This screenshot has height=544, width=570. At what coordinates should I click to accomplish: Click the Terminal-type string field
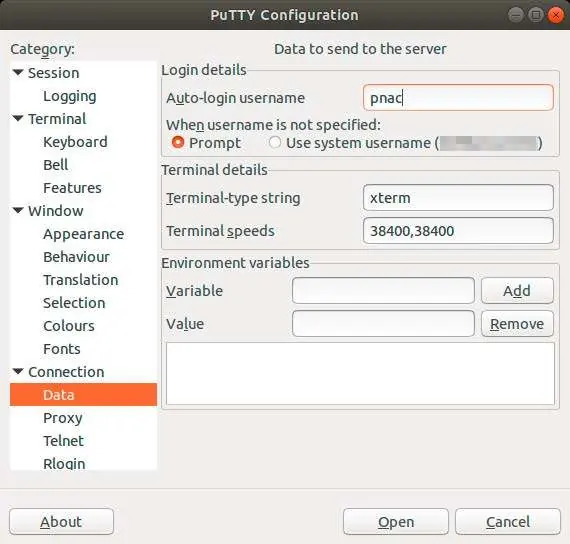[x=458, y=197]
